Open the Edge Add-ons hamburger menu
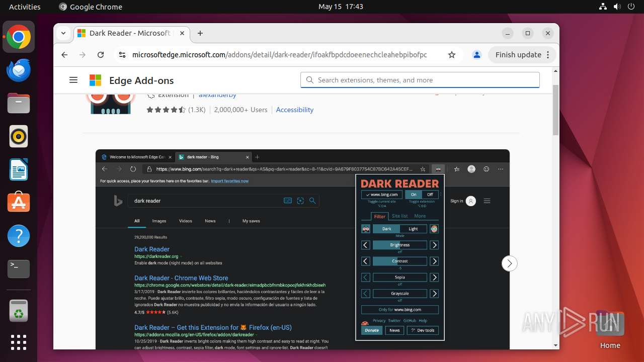The width and height of the screenshot is (644, 362). (x=73, y=80)
